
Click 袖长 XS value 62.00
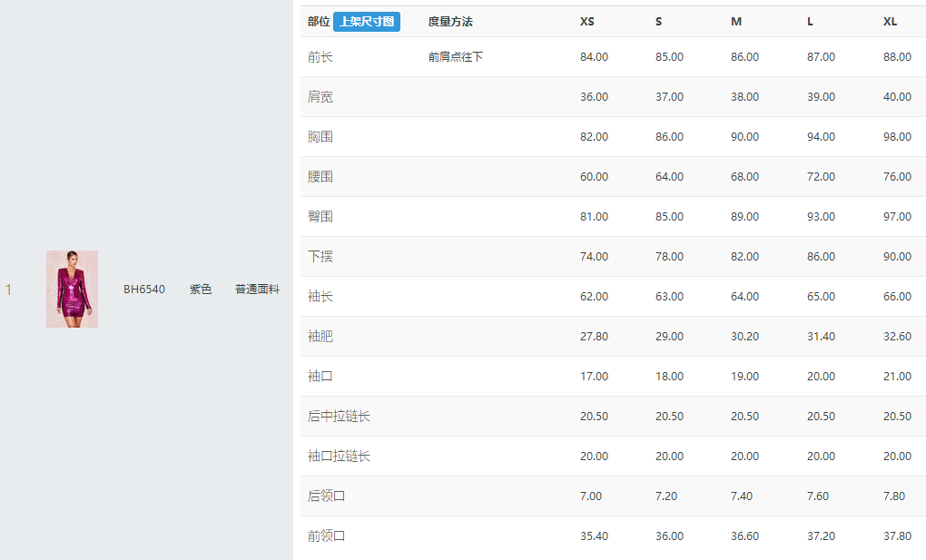594,297
